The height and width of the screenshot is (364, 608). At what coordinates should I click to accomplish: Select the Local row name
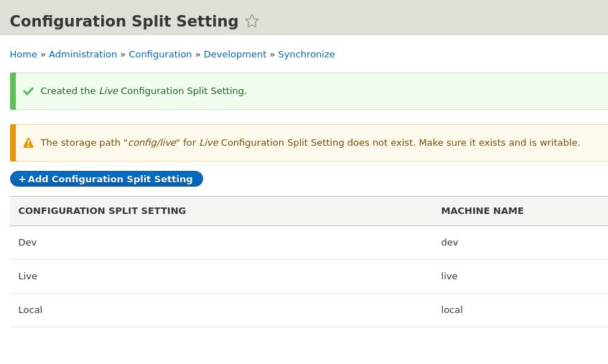30,309
